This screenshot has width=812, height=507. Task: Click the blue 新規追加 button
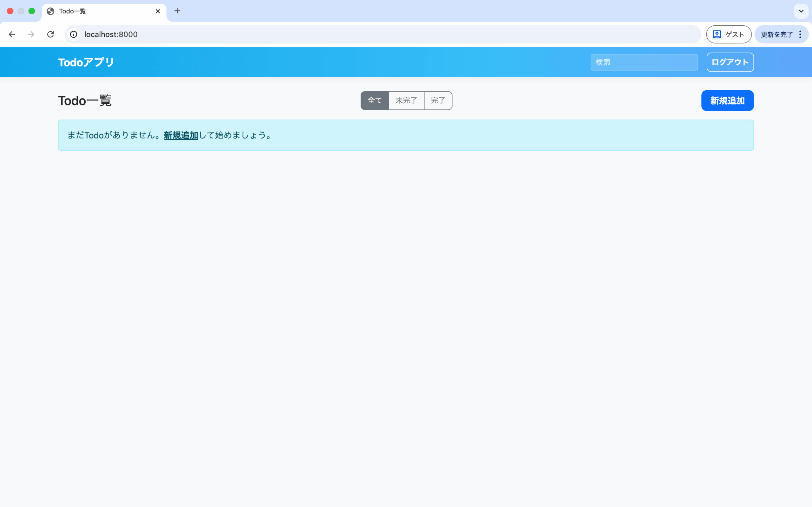(727, 100)
